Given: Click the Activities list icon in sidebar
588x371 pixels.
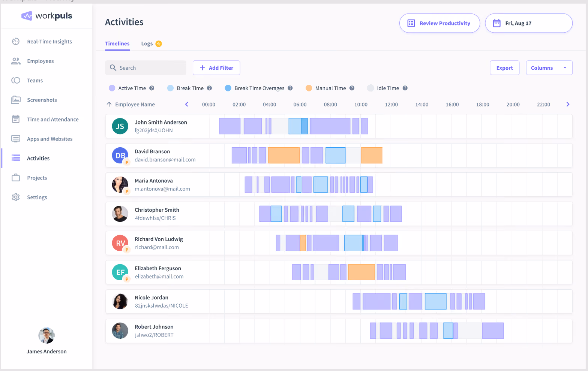Looking at the screenshot, I should point(16,158).
